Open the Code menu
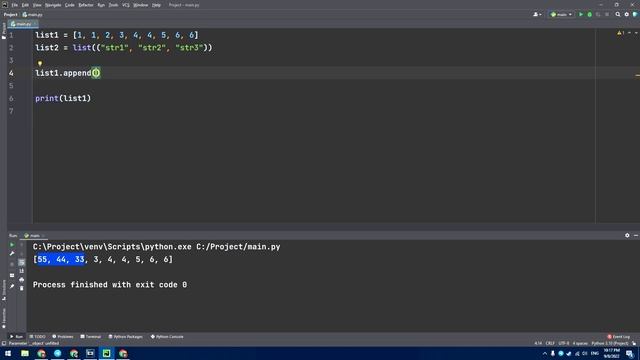 [70, 5]
